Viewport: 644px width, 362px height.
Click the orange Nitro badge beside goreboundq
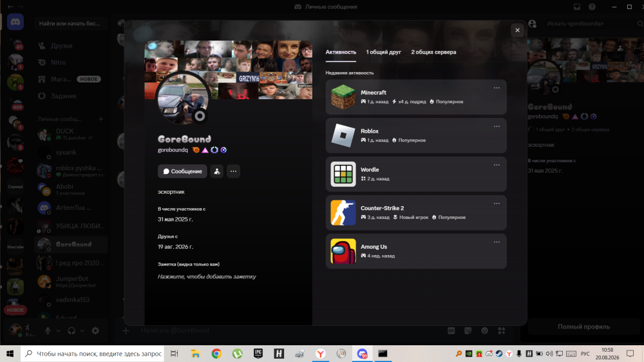coord(196,150)
